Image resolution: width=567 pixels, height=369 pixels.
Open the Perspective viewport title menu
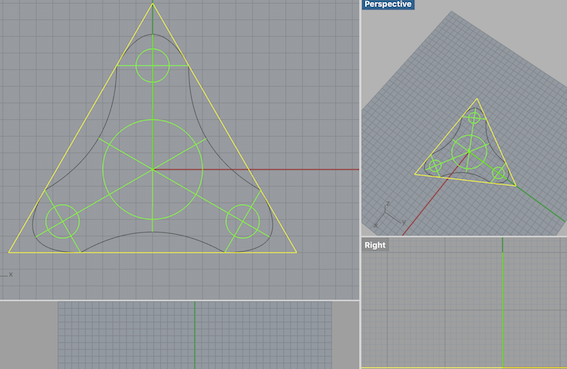[388, 4]
